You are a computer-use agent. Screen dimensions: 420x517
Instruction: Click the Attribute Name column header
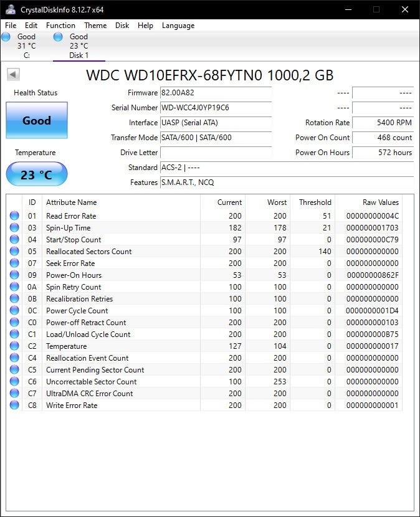tap(121, 202)
